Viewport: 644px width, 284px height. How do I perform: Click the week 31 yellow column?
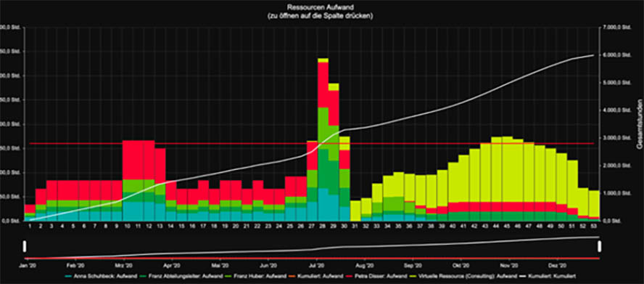coord(355,211)
